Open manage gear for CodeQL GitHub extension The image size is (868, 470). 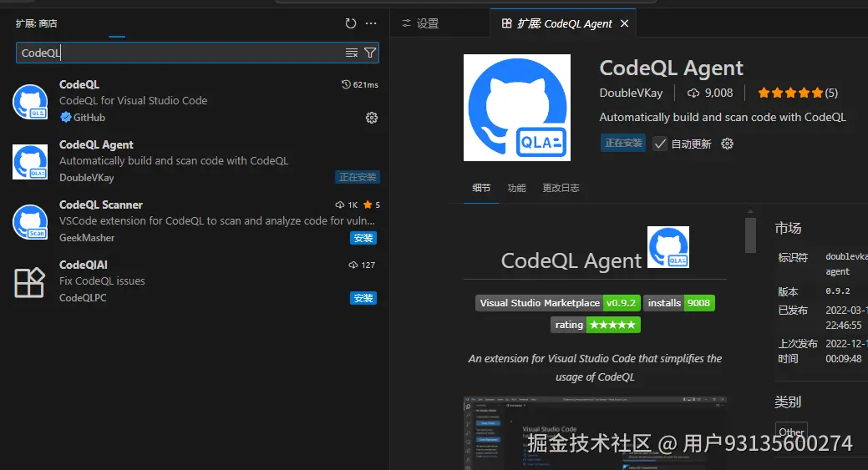click(x=372, y=118)
